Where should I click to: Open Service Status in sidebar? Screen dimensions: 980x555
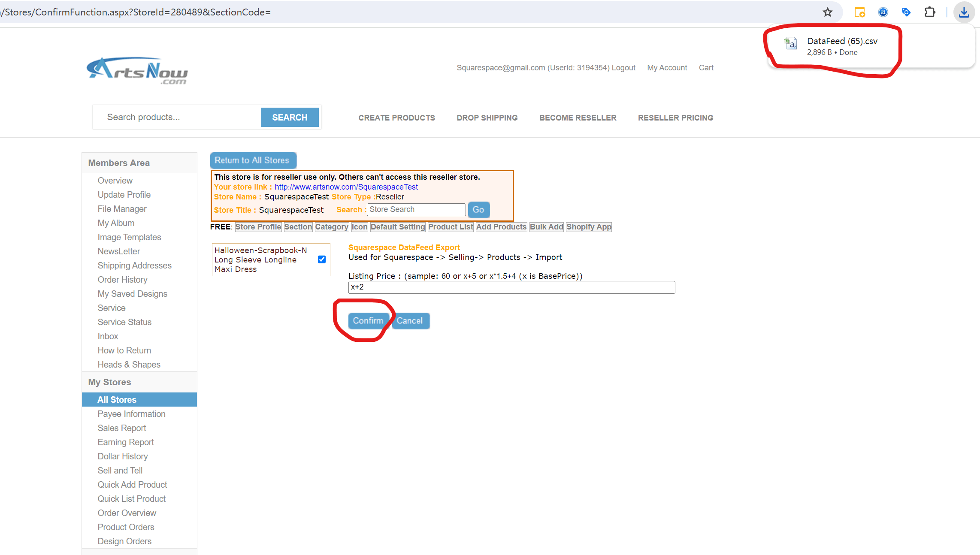click(x=124, y=322)
